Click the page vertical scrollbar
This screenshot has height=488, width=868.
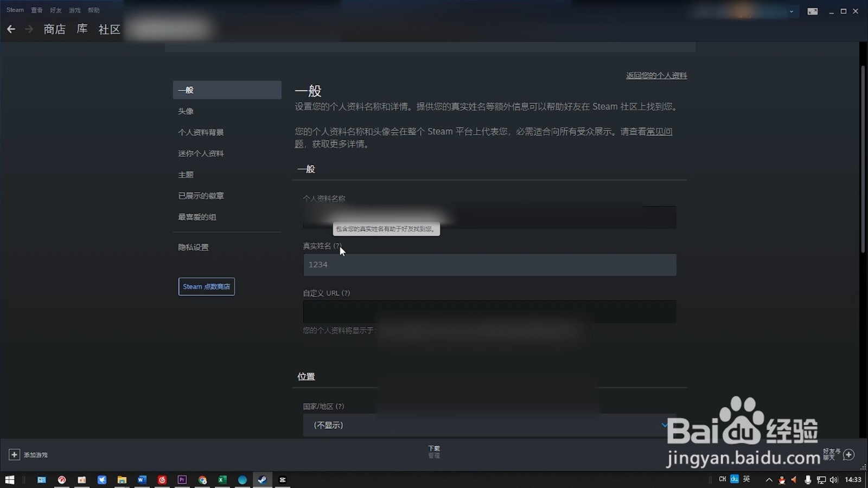coord(863,159)
